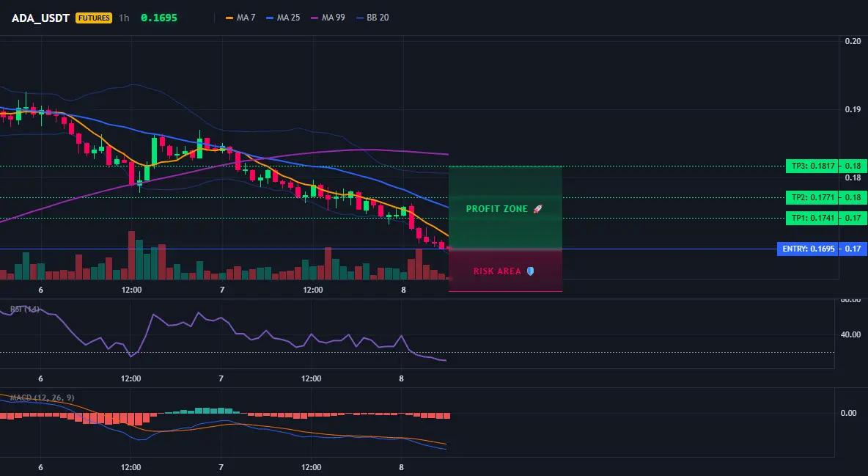Click the TP3: 0.1817 price label
The width and height of the screenshot is (868, 476).
tap(812, 166)
